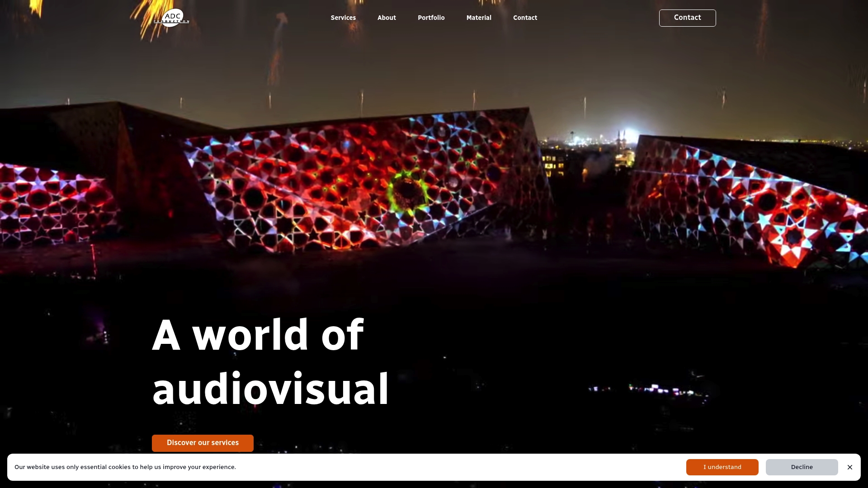The height and width of the screenshot is (488, 868).
Task: Go to the About page
Action: point(387,18)
